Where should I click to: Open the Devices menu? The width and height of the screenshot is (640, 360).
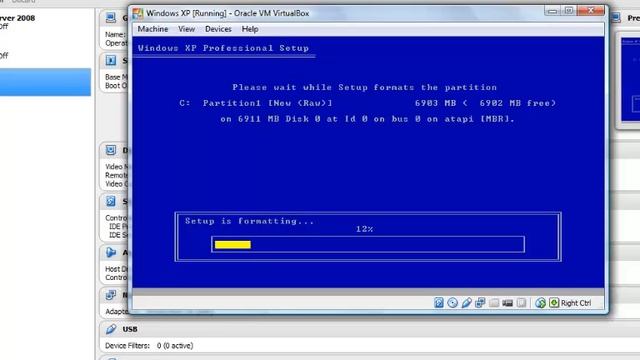[218, 29]
